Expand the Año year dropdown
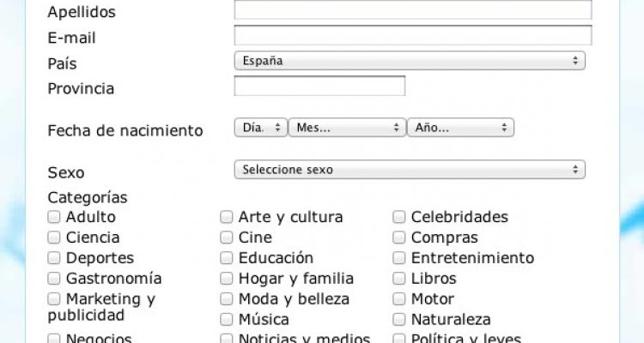 coord(460,128)
